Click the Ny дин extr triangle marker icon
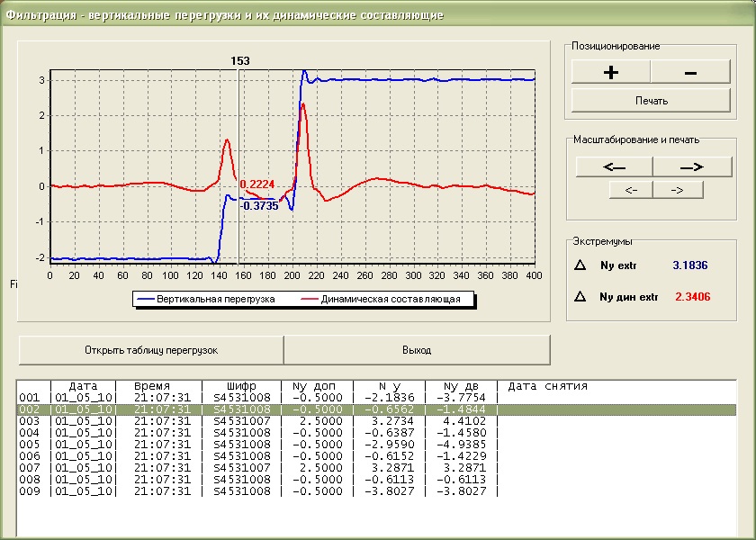 point(580,297)
